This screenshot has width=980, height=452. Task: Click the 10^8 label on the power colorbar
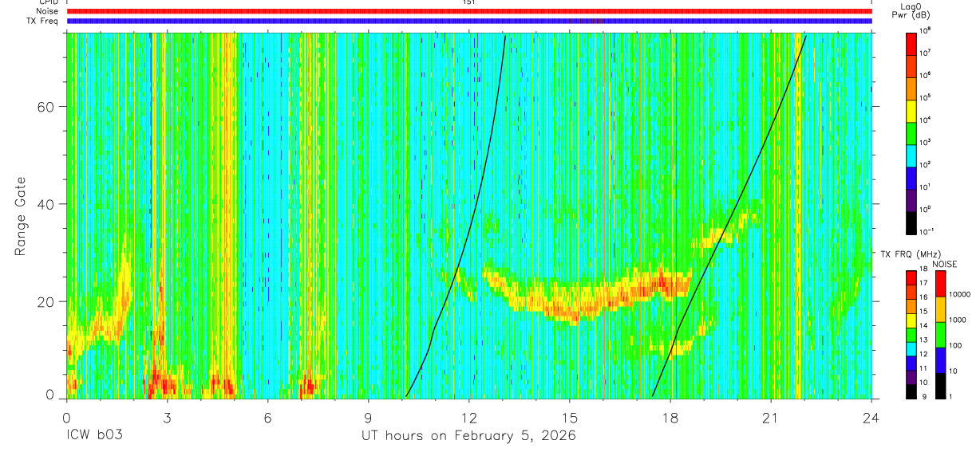[925, 30]
